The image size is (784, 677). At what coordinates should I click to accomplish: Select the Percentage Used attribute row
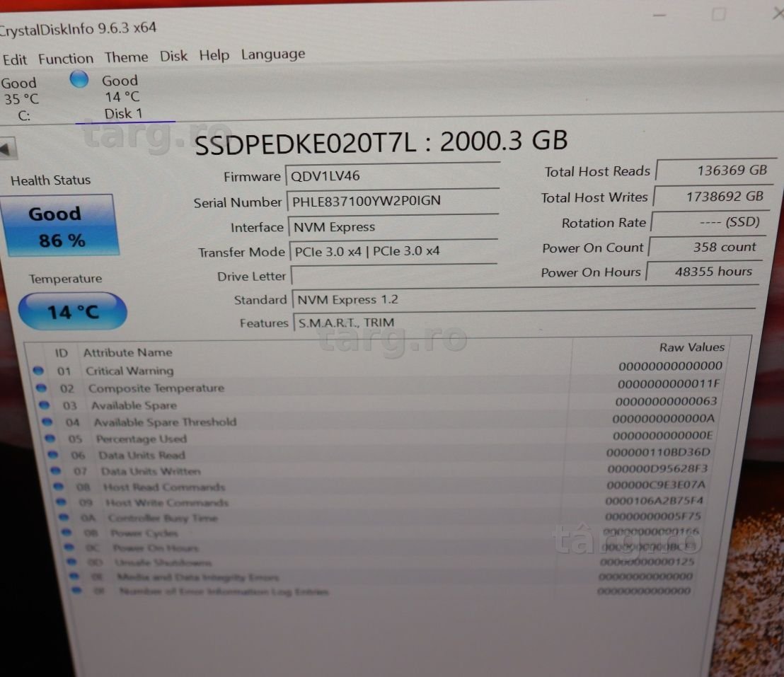coord(379,437)
